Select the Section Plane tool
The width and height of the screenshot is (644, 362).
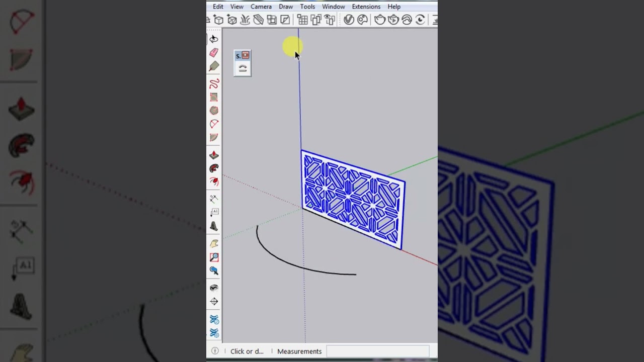214,302
